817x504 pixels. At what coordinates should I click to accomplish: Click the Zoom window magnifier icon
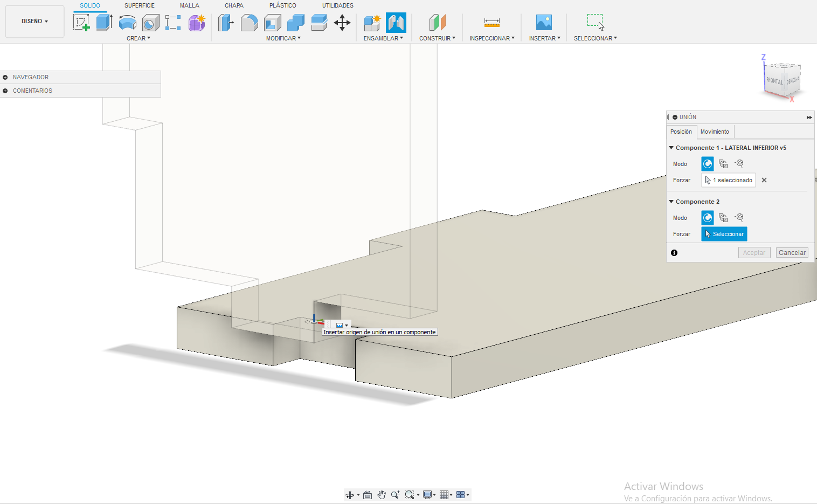(410, 495)
